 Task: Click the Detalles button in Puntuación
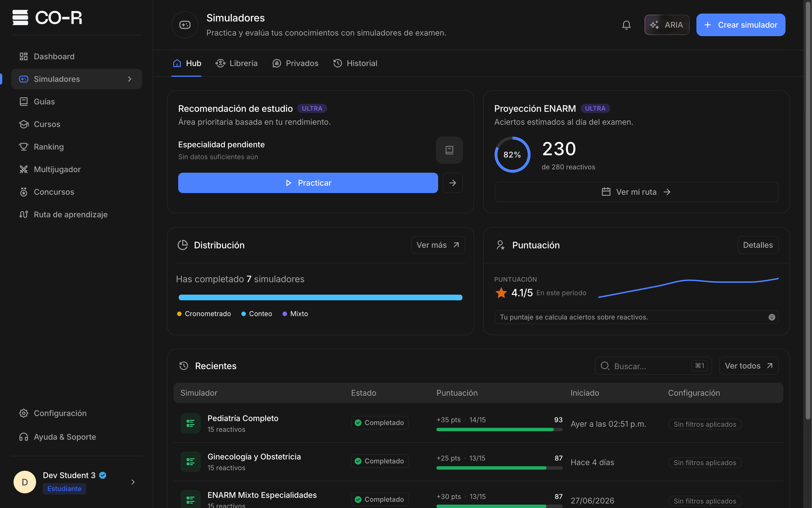[x=758, y=245]
